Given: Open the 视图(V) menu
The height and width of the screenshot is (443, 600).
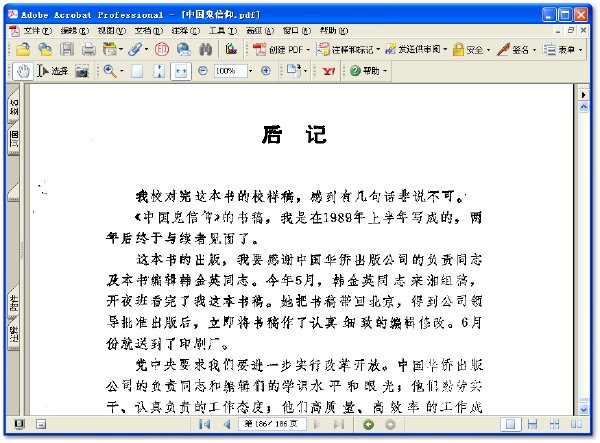Looking at the screenshot, I should [x=112, y=30].
